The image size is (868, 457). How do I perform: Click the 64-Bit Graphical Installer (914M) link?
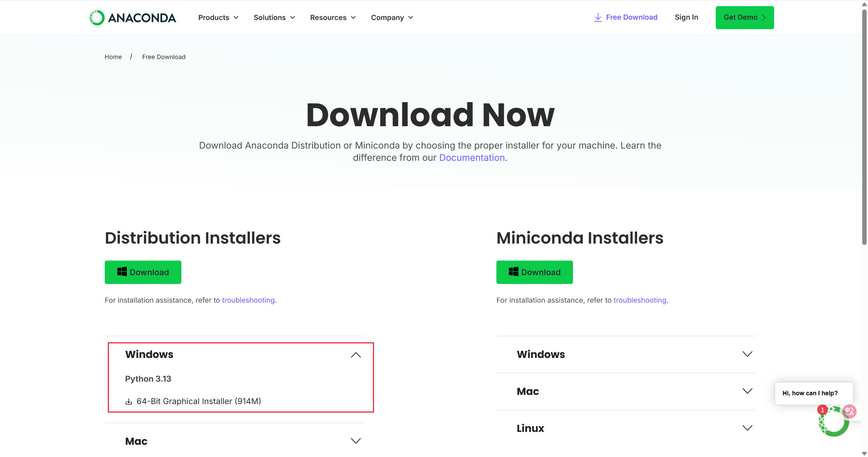(x=199, y=401)
